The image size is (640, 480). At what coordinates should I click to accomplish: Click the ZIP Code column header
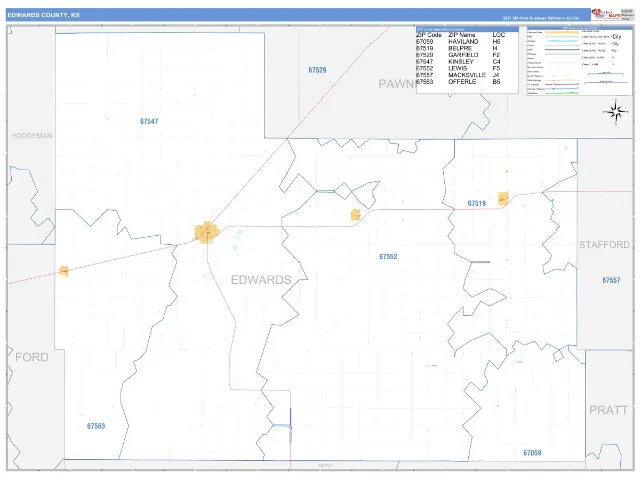[429, 35]
